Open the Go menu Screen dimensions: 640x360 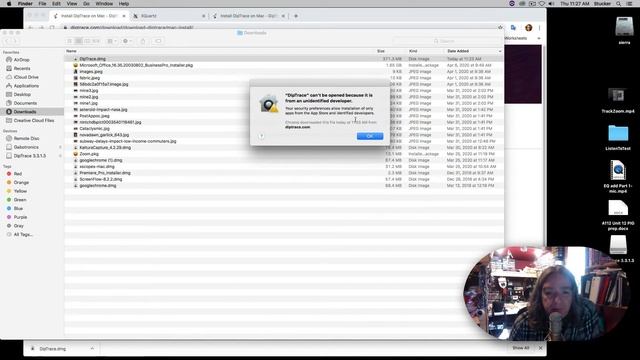click(x=86, y=4)
